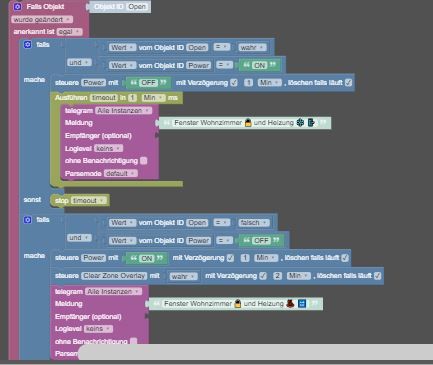Select Objekt ID Open in first falls condition
433x365 pixels.
pos(197,47)
